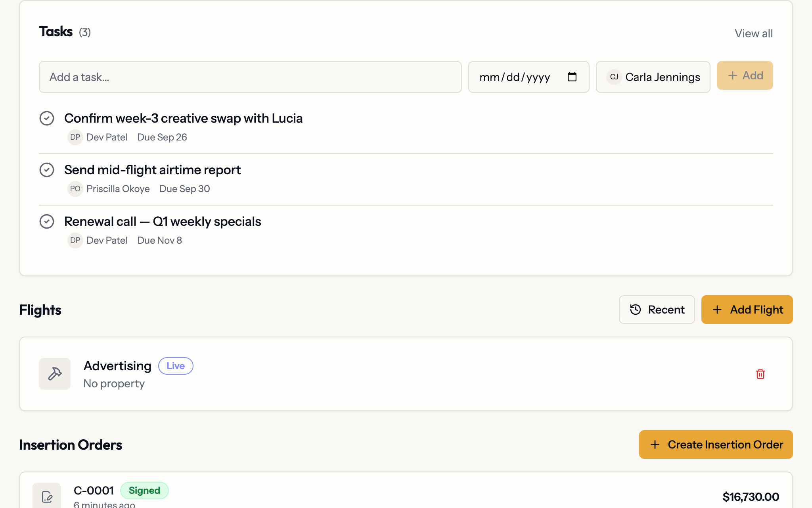Viewport: 812px width, 508px height.
Task: Focus the mm/dd/yyyy due date field
Action: coord(529,77)
